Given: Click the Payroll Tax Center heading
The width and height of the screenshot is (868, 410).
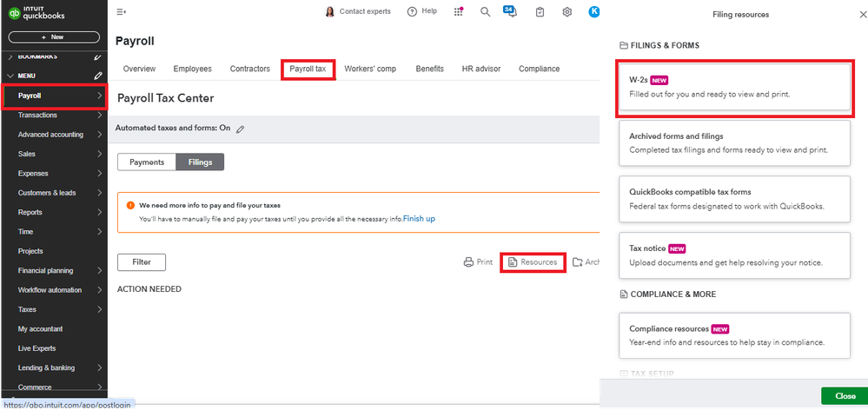Looking at the screenshot, I should pyautogui.click(x=165, y=98).
